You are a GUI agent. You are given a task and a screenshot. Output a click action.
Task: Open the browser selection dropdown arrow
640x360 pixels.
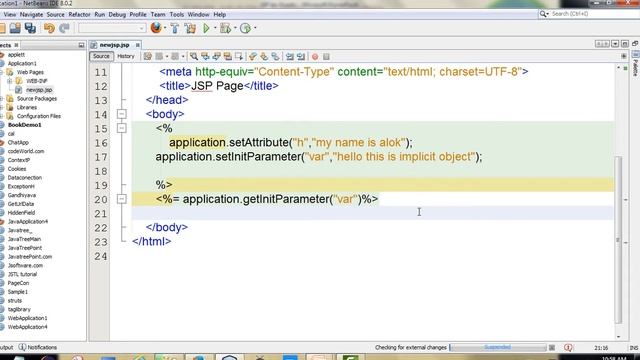pos(165,28)
